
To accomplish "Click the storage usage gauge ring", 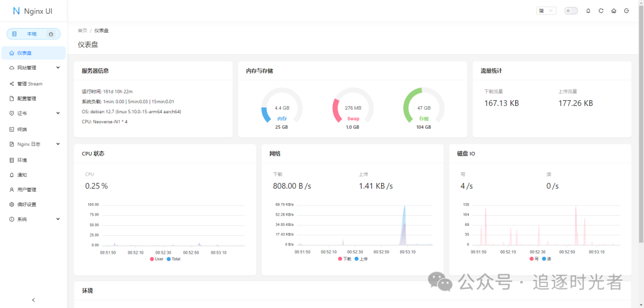I will [x=423, y=108].
